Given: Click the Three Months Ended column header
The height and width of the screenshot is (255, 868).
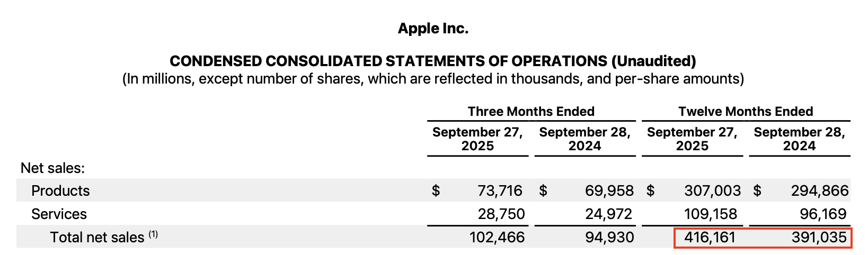Looking at the screenshot, I should tap(531, 112).
